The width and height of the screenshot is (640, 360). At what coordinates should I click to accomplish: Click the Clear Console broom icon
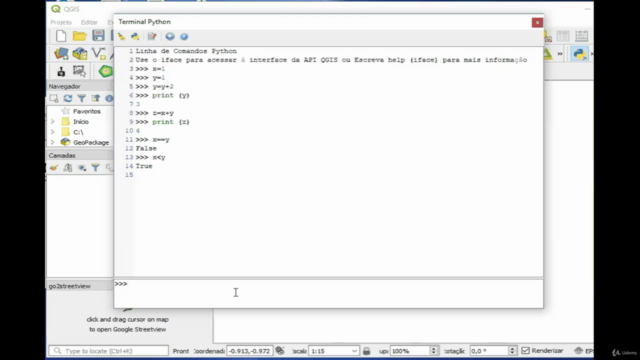tap(121, 36)
